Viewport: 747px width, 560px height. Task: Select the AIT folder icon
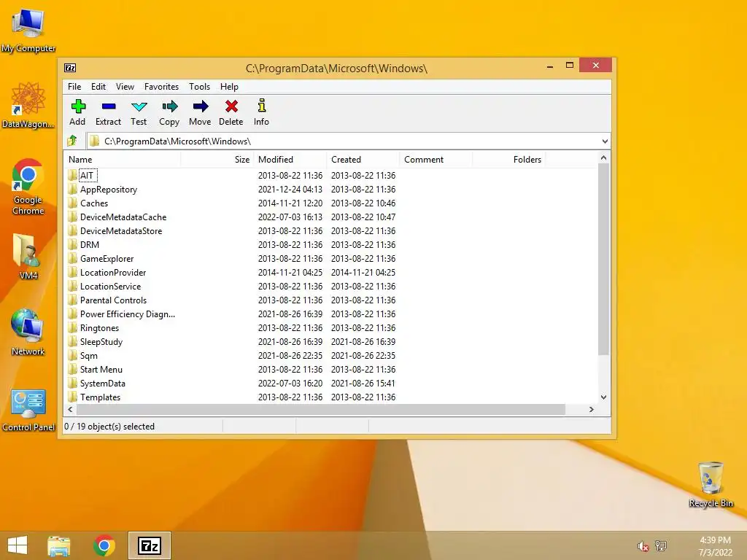[x=72, y=175]
